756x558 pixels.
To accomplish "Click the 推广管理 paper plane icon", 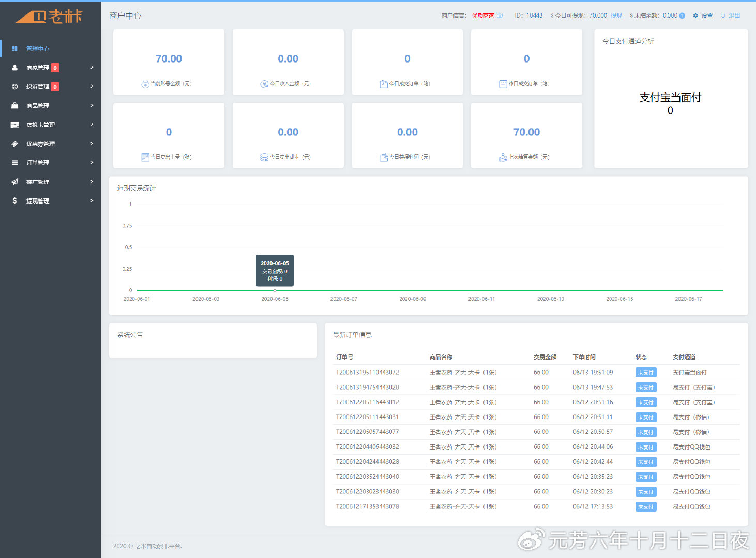I will click(x=14, y=182).
